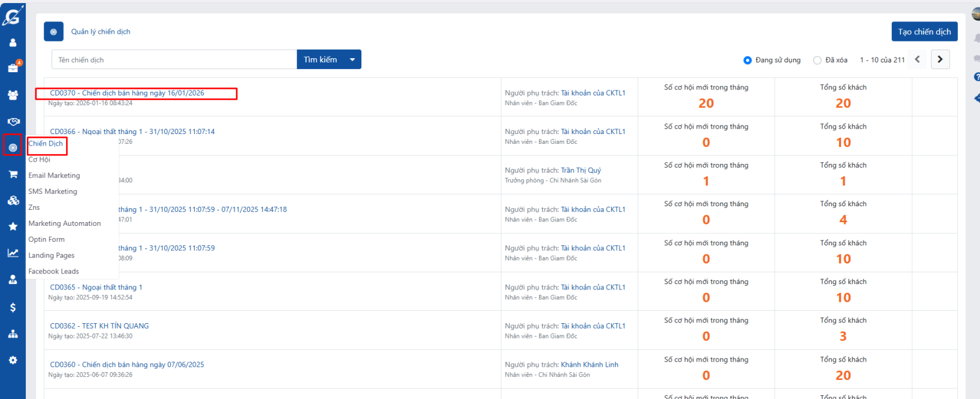Open the settings gear in sidebar
The image size is (980, 399).
click(x=13, y=360)
